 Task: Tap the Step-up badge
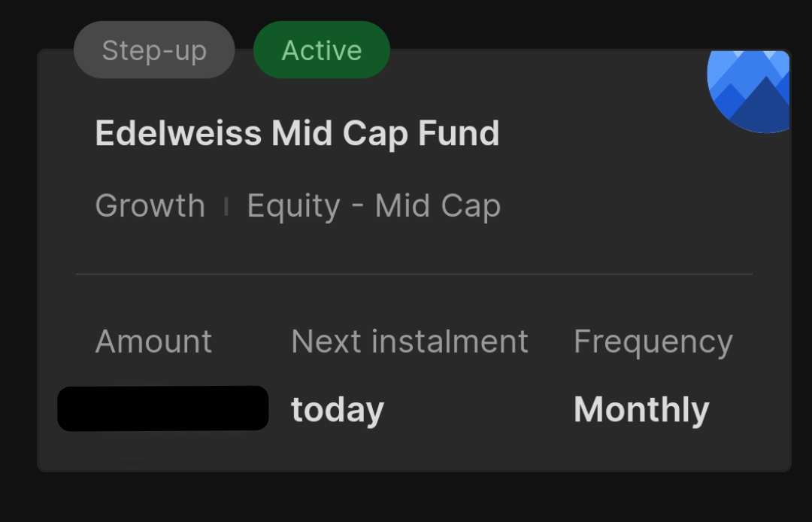[154, 50]
